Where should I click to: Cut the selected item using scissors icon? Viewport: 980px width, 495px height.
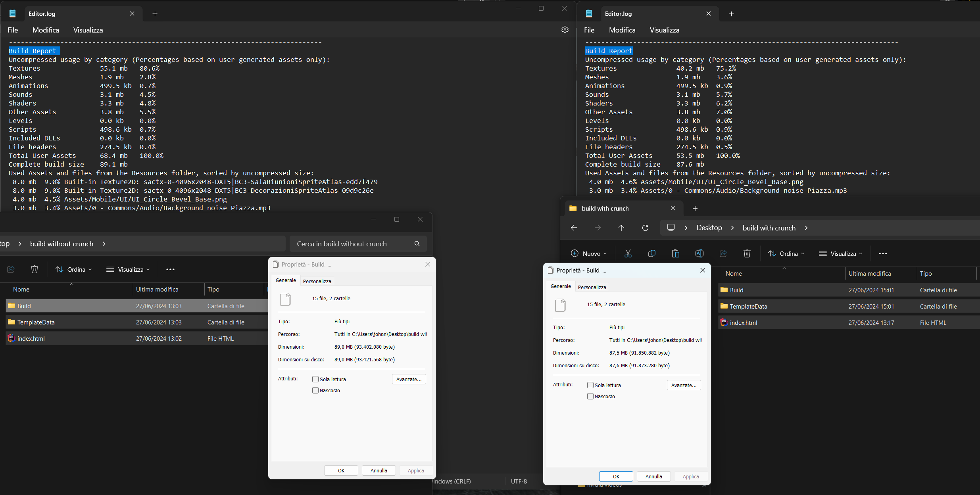tap(628, 253)
